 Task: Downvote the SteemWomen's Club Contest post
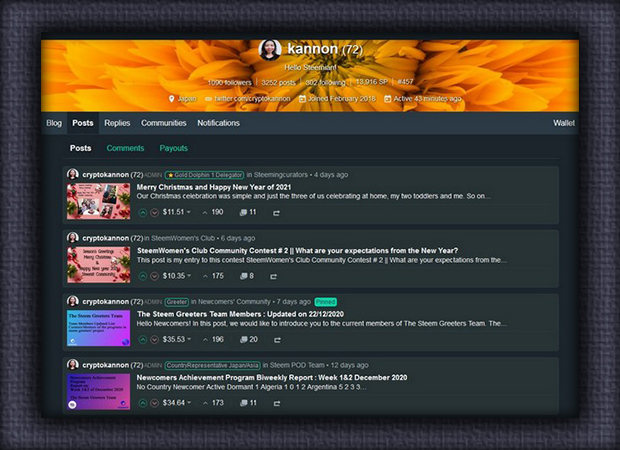[x=155, y=276]
